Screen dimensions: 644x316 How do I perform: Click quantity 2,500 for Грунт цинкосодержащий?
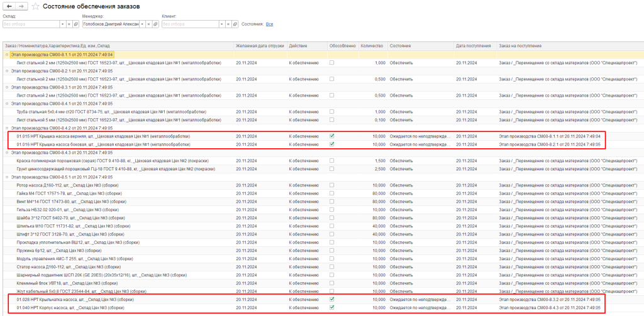[x=380, y=168]
